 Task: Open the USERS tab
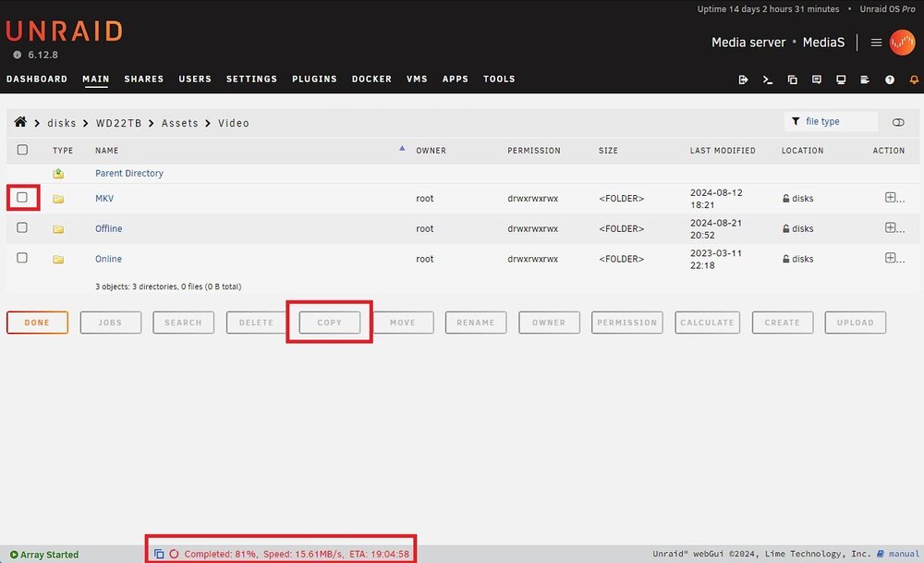pyautogui.click(x=195, y=79)
